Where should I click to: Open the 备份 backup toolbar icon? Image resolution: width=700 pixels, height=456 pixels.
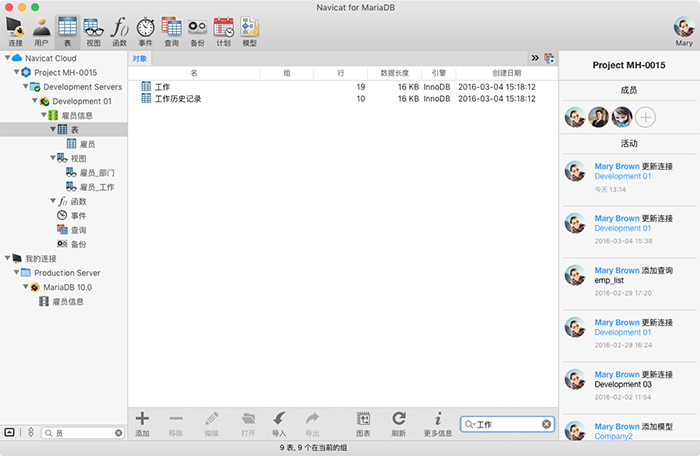point(197,31)
